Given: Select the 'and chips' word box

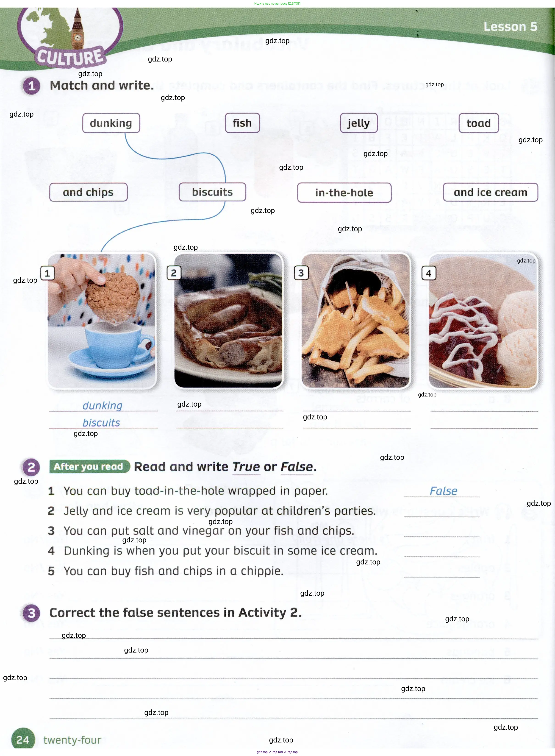Looking at the screenshot, I should [x=88, y=192].
